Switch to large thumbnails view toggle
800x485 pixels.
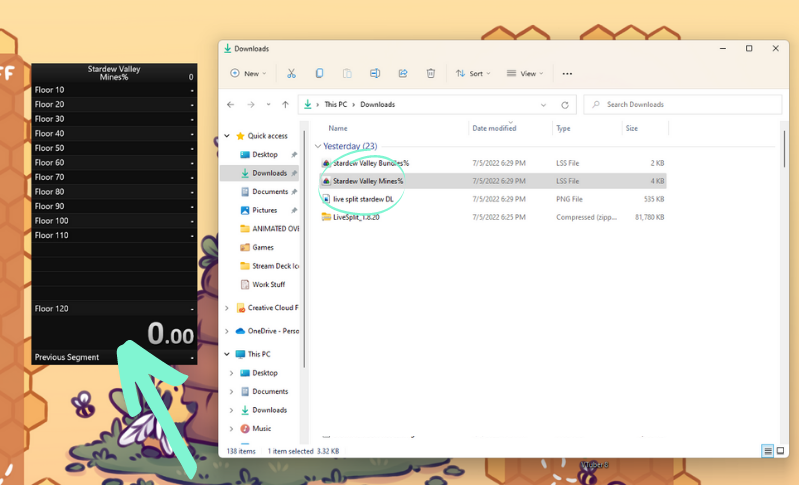pyautogui.click(x=781, y=451)
